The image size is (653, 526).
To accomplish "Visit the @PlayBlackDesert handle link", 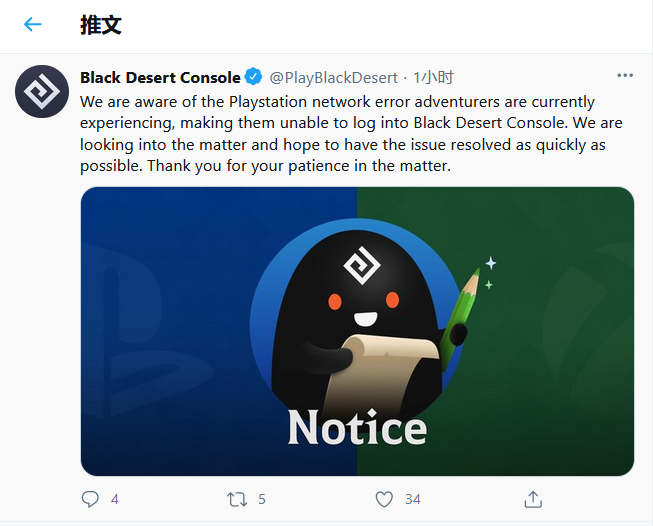I will tap(333, 77).
